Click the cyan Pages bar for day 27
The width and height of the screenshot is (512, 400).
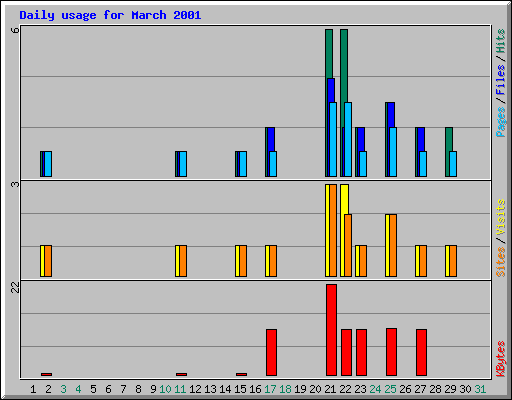[x=423, y=164]
